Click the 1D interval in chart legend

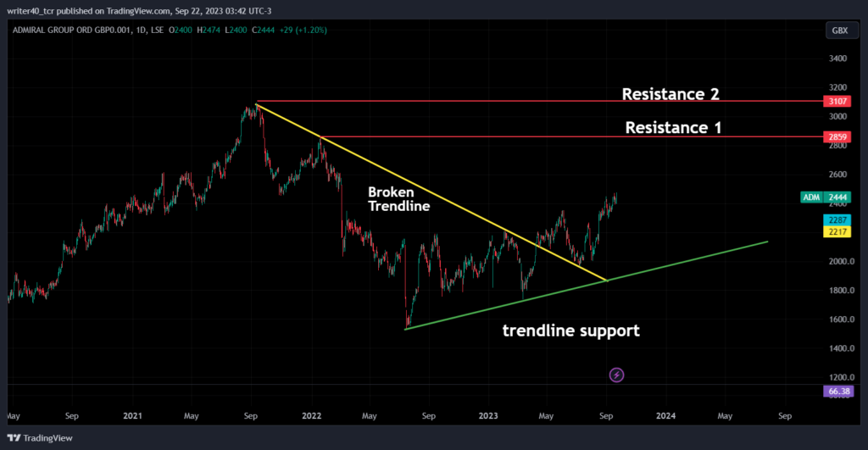(x=141, y=30)
